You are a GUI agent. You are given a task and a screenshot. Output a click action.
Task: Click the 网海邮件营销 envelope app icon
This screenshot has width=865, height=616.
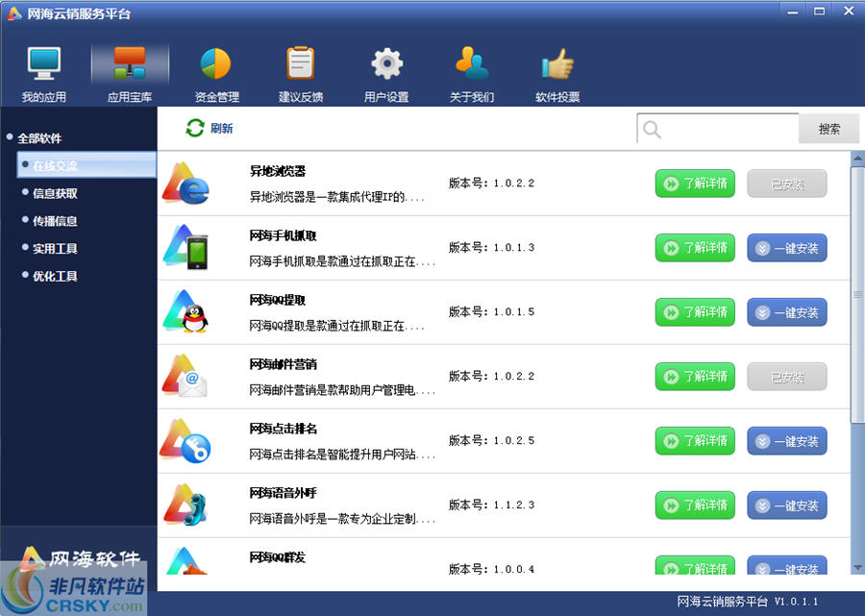(185, 376)
